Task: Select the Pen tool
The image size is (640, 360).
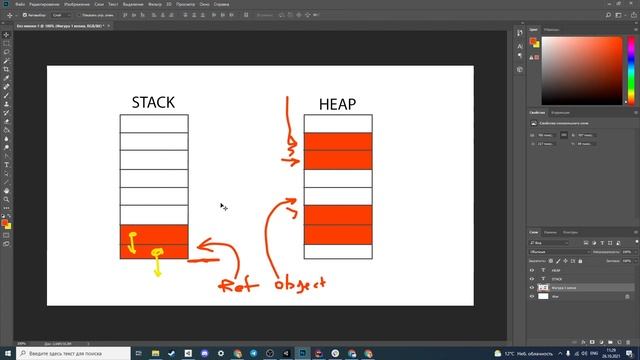Action: [6, 156]
